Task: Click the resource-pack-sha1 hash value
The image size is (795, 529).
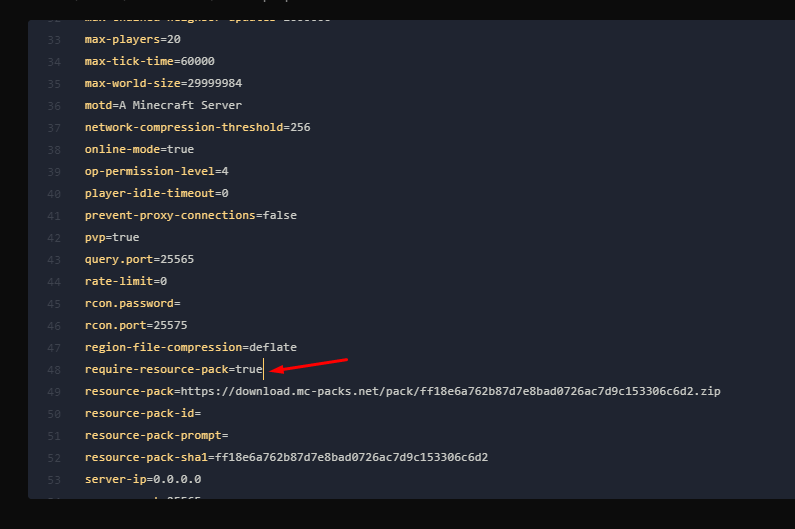Action: pos(351,457)
